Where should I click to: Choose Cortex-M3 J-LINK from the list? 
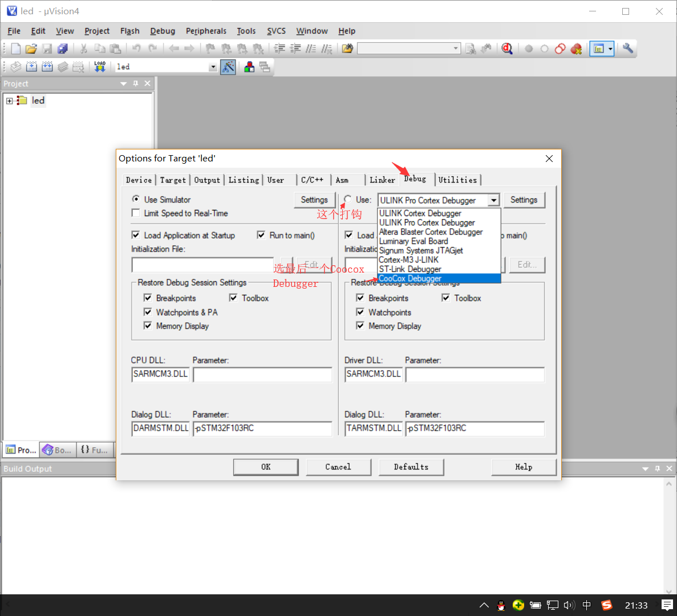[439, 260]
